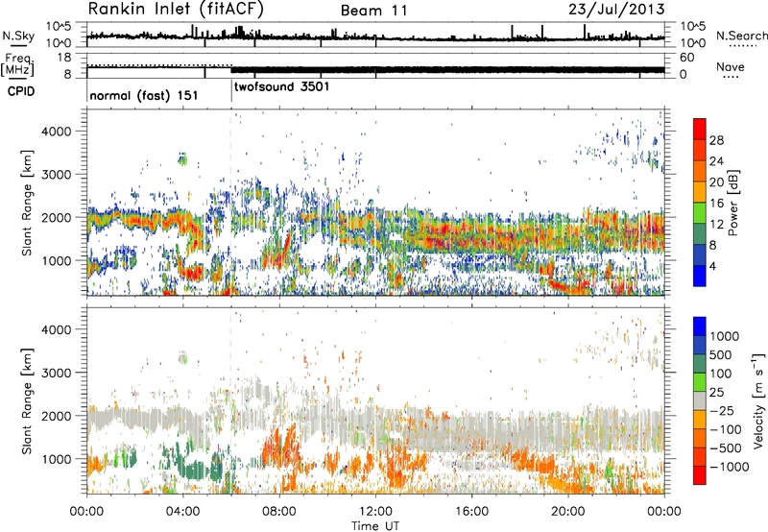Click the '-25' velocity scale value
768x532 pixels.
point(722,410)
